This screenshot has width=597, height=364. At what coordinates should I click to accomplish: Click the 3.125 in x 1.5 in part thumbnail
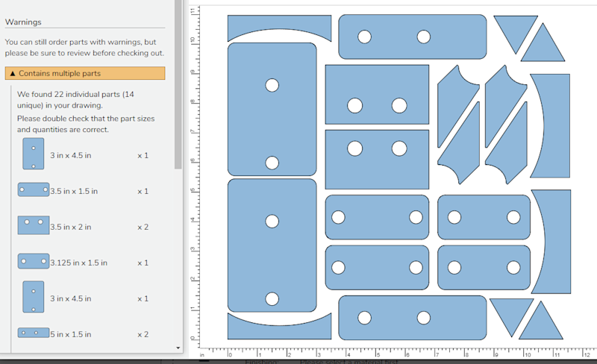[x=34, y=261]
